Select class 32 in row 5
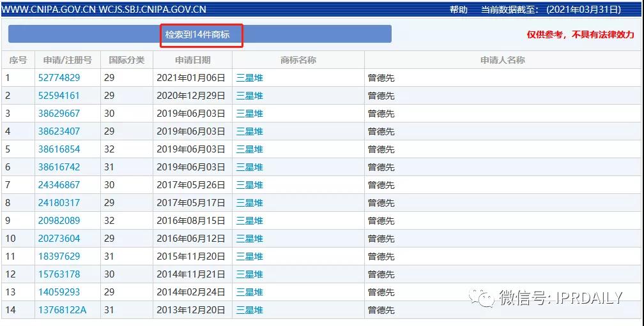The height and width of the screenshot is (326, 644). [109, 149]
